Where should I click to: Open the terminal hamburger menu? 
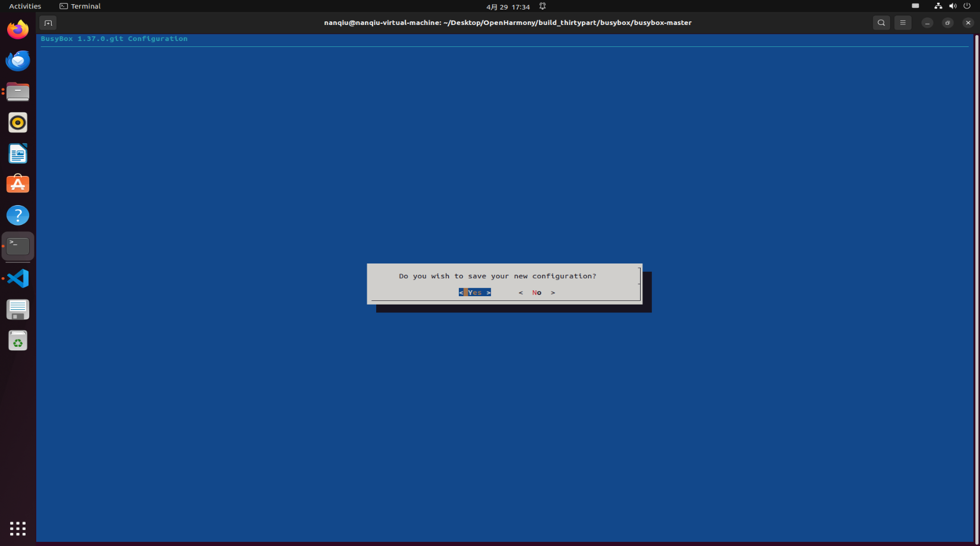(903, 23)
